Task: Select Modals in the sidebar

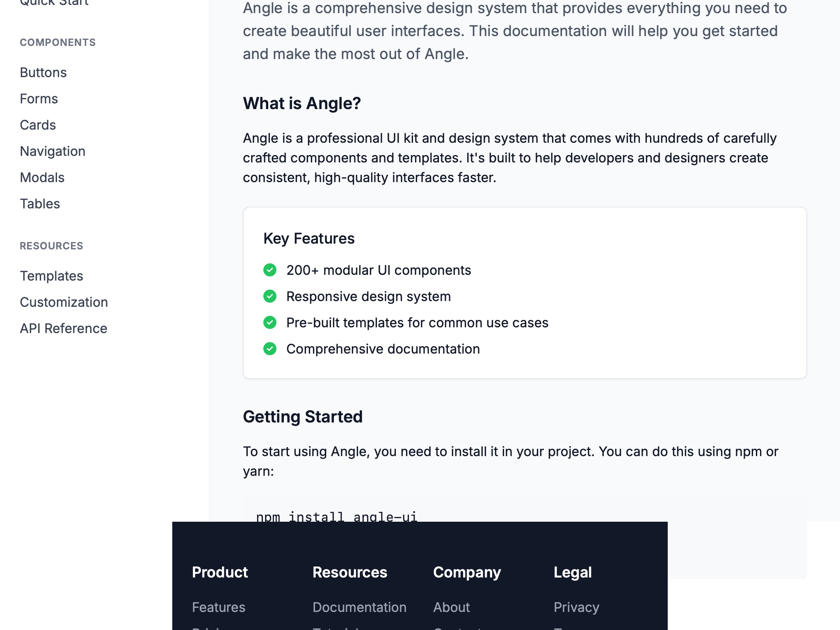Action: point(42,177)
